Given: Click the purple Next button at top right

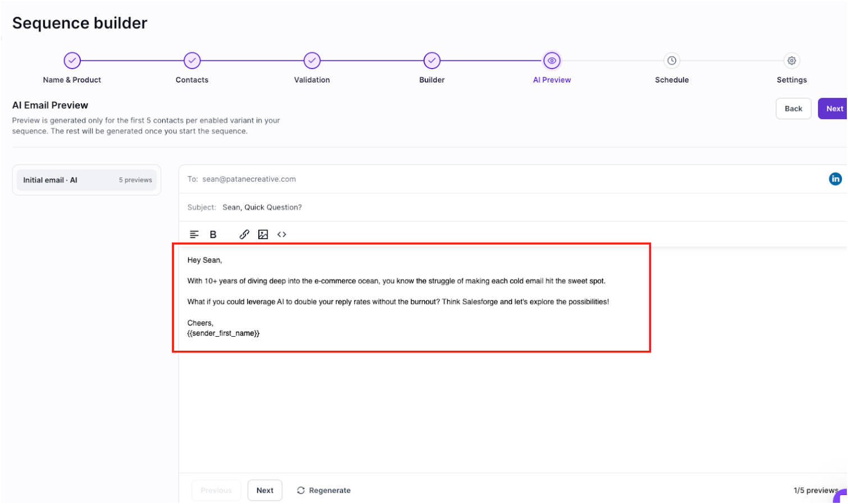Looking at the screenshot, I should click(833, 109).
